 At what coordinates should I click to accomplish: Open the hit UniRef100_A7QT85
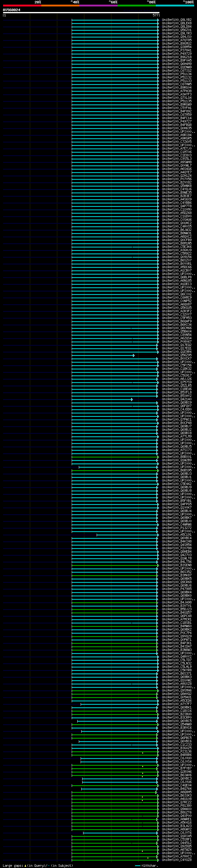176,40
